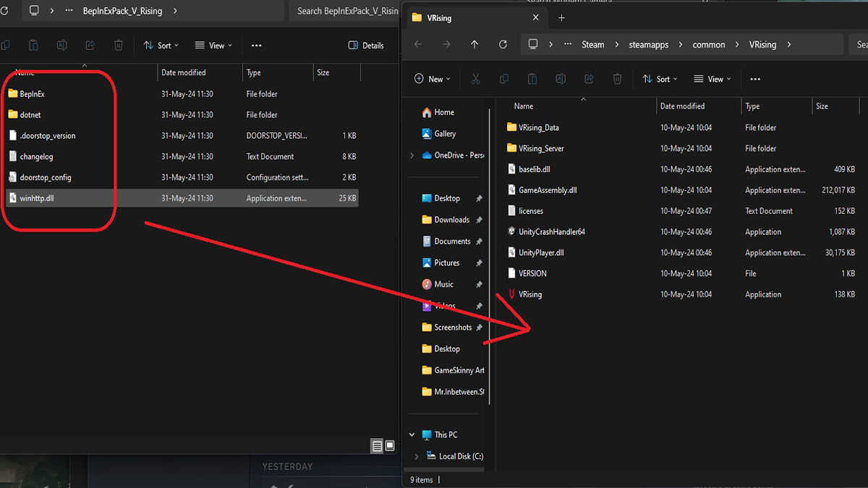Click the BepInExPack_V_Rising search box
This screenshot has height=488, width=868.
[347, 11]
